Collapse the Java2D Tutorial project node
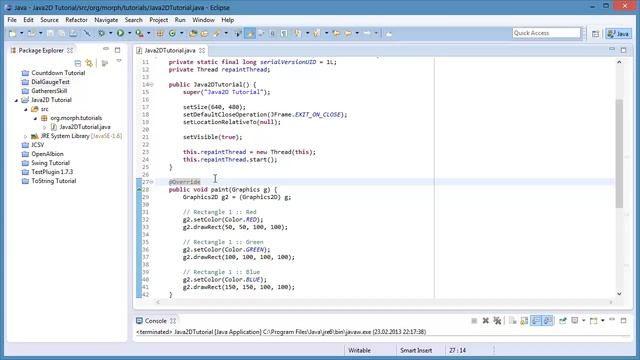 click(x=16, y=100)
